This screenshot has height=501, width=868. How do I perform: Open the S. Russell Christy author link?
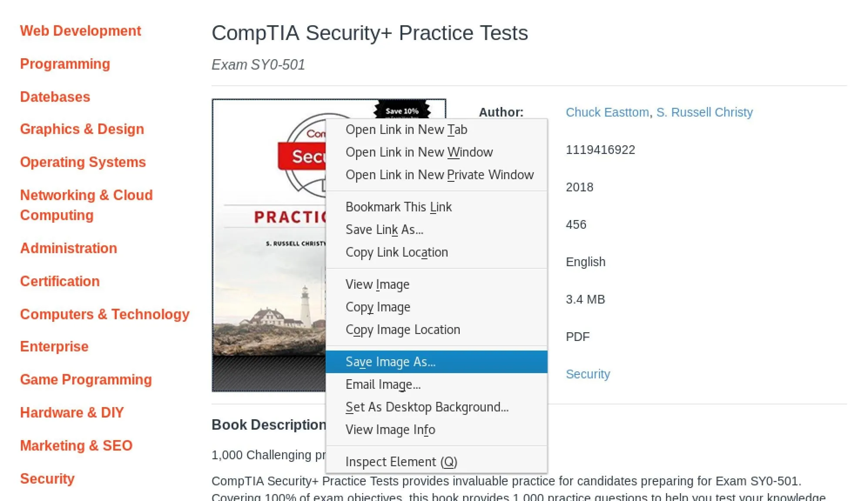click(x=704, y=112)
